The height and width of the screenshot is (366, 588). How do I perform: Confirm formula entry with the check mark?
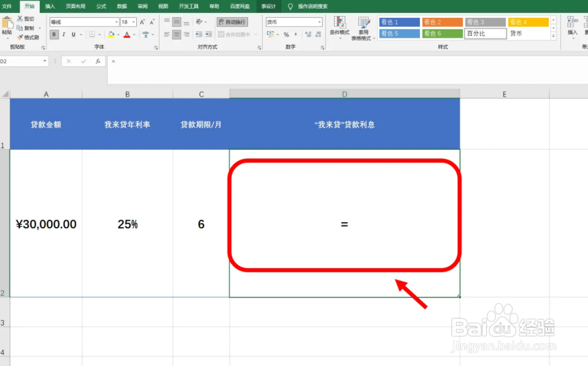(x=83, y=61)
